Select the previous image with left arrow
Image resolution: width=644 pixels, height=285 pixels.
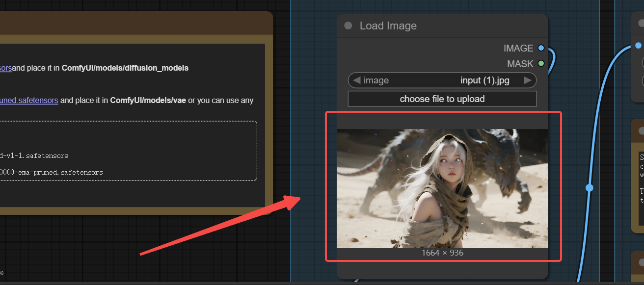pos(357,80)
